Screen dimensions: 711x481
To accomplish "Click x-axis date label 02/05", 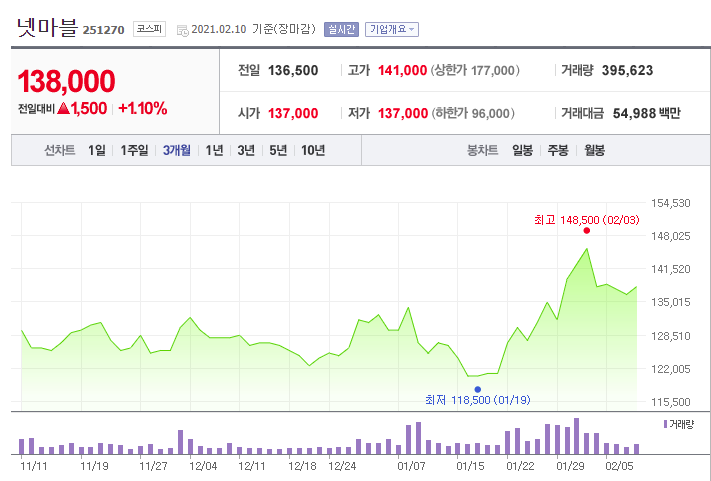I will pyautogui.click(x=619, y=466).
